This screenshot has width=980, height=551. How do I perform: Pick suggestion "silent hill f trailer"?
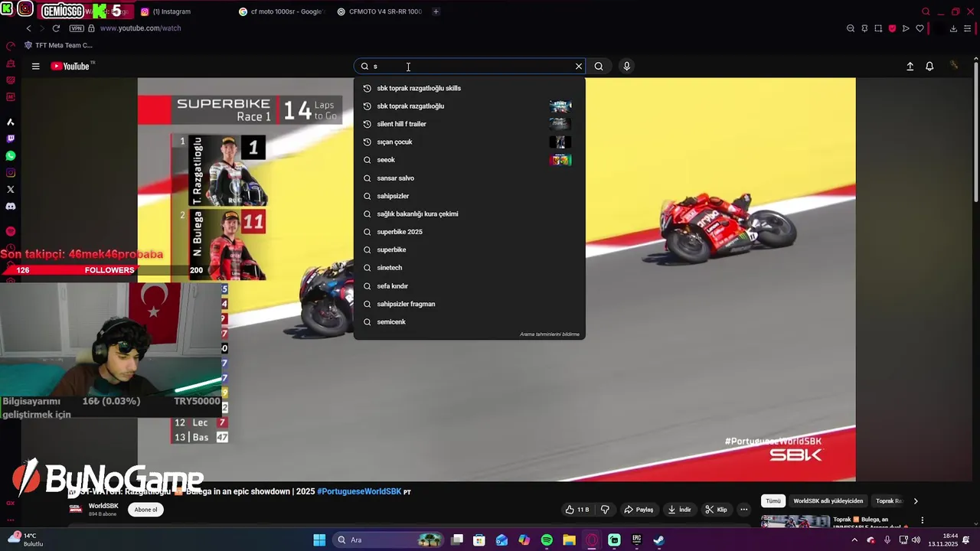[x=469, y=124]
